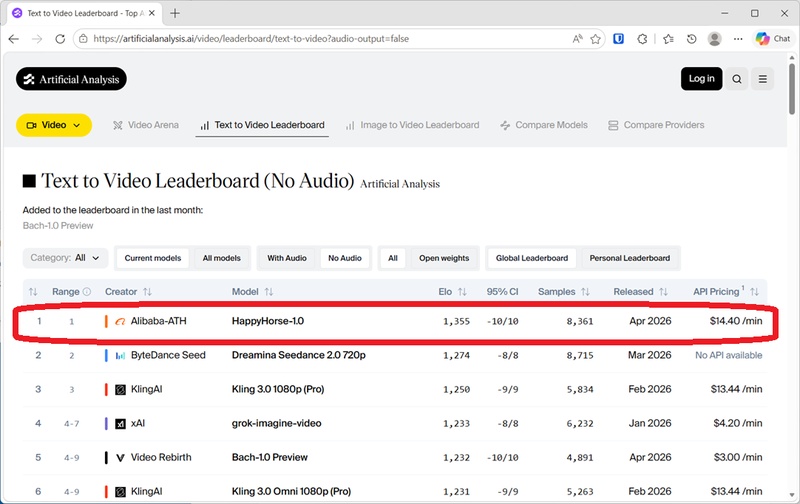This screenshot has height=504, width=800.
Task: View site information lock icon
Action: 83,39
